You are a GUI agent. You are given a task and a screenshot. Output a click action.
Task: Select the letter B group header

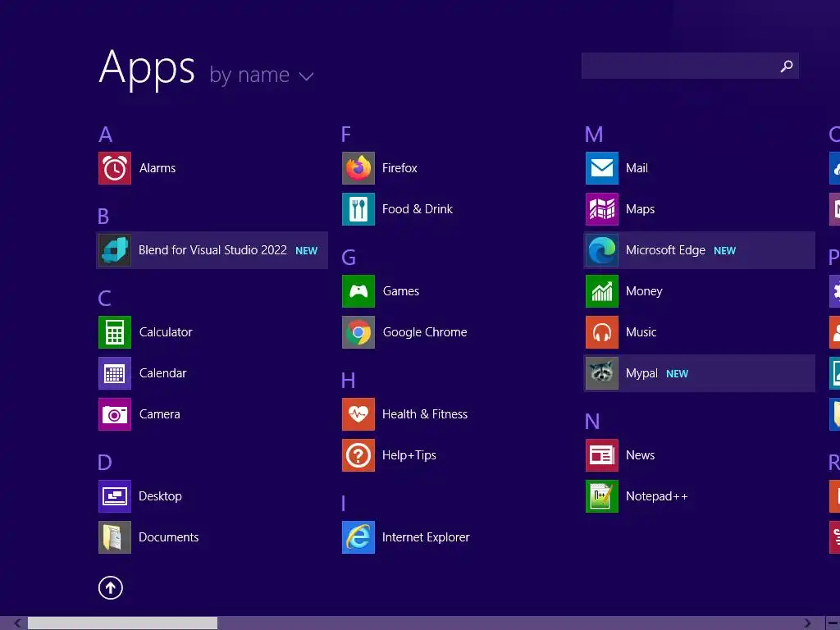[104, 217]
